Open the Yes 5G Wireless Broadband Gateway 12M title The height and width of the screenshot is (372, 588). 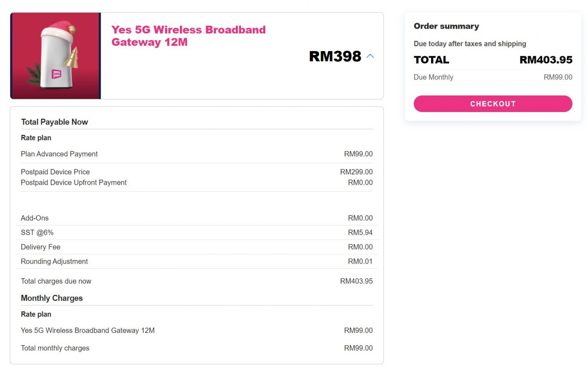click(188, 36)
